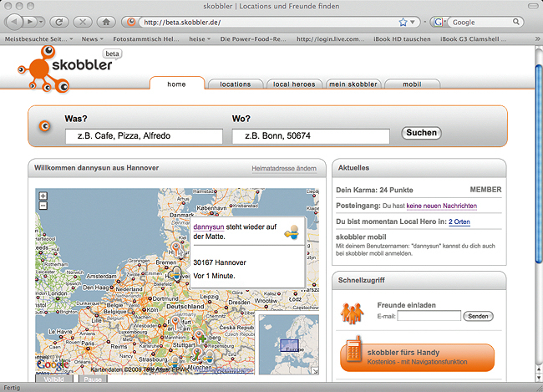Zoom in the map with the plus button
This screenshot has height=392, width=543.
click(x=43, y=196)
